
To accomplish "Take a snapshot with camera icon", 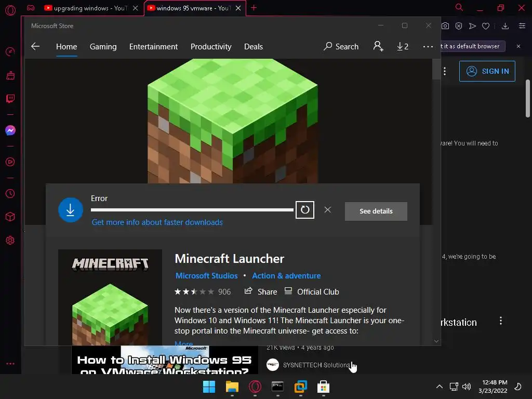I will pos(445,26).
